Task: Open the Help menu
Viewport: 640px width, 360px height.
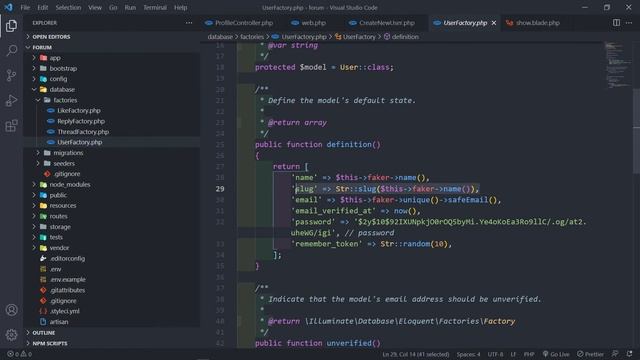Action: [180, 7]
